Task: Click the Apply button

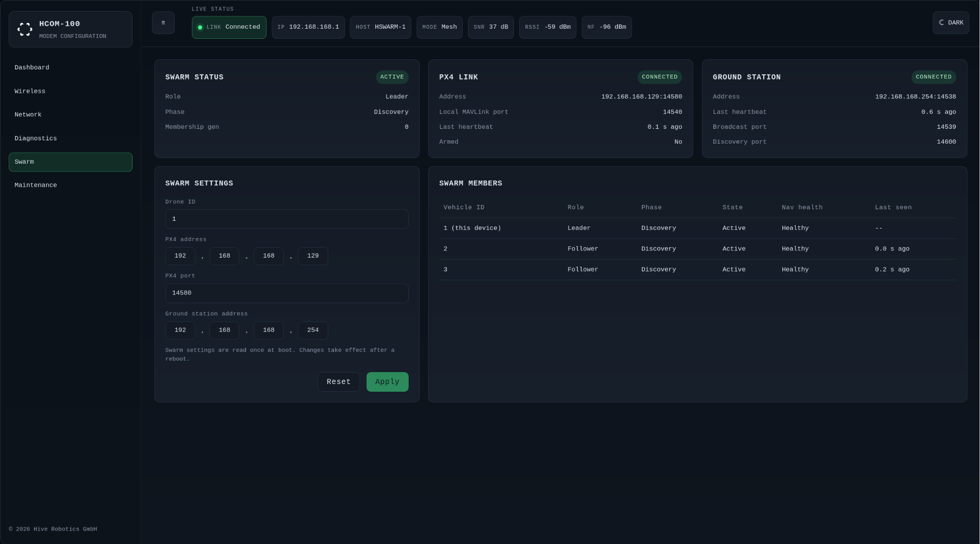Action: [387, 382]
